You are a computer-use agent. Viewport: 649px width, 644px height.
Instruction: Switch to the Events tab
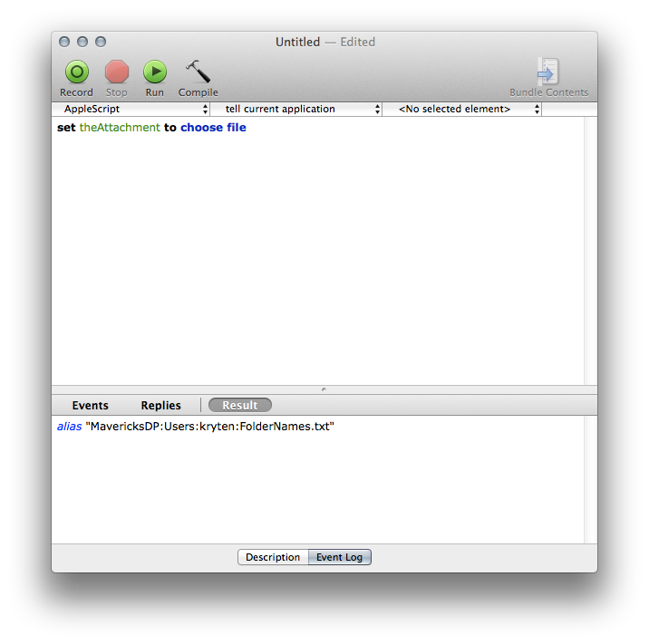click(91, 406)
